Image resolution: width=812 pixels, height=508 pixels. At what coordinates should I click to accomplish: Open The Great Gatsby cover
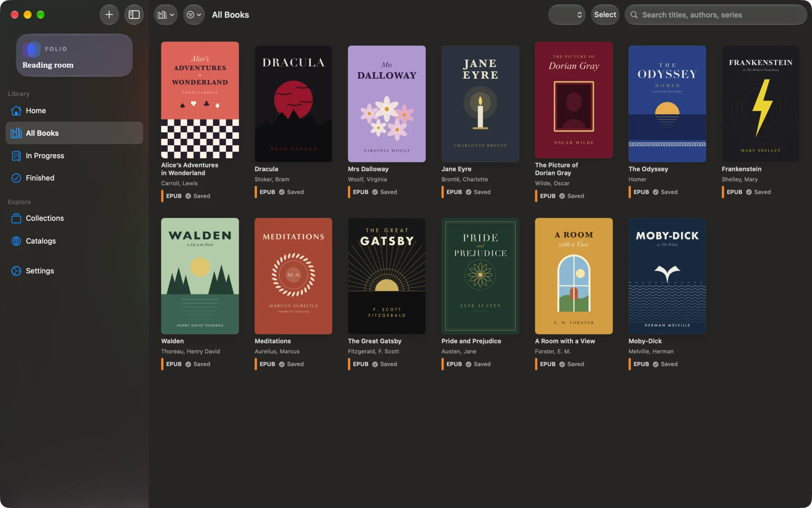387,276
